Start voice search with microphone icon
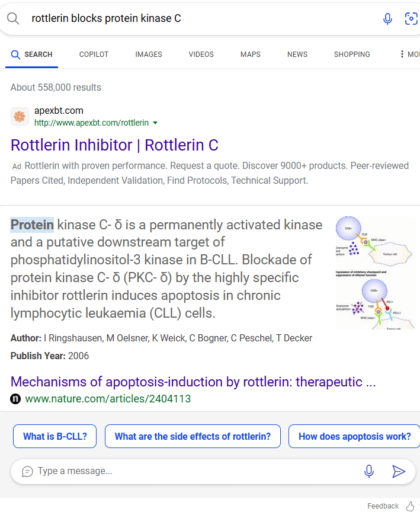The width and height of the screenshot is (420, 518). [387, 19]
